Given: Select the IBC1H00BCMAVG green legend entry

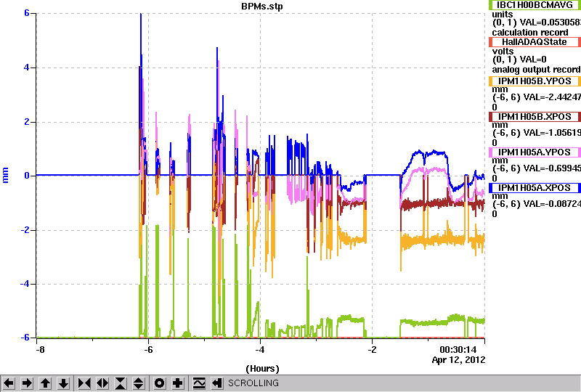Looking at the screenshot, I should click(535, 5).
